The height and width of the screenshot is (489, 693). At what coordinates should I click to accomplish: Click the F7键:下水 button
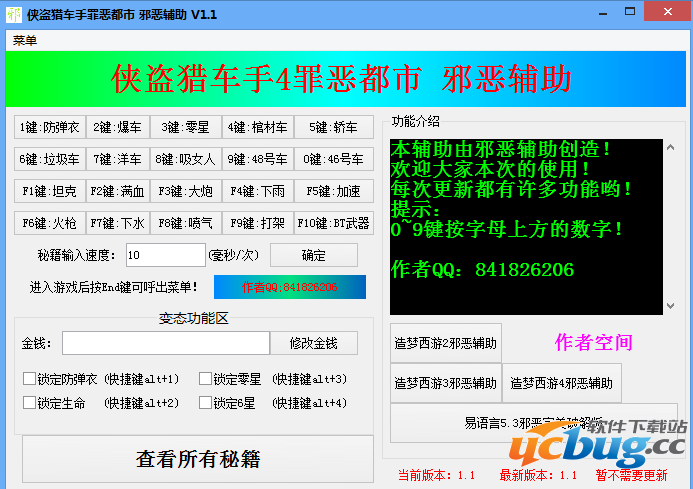(118, 223)
